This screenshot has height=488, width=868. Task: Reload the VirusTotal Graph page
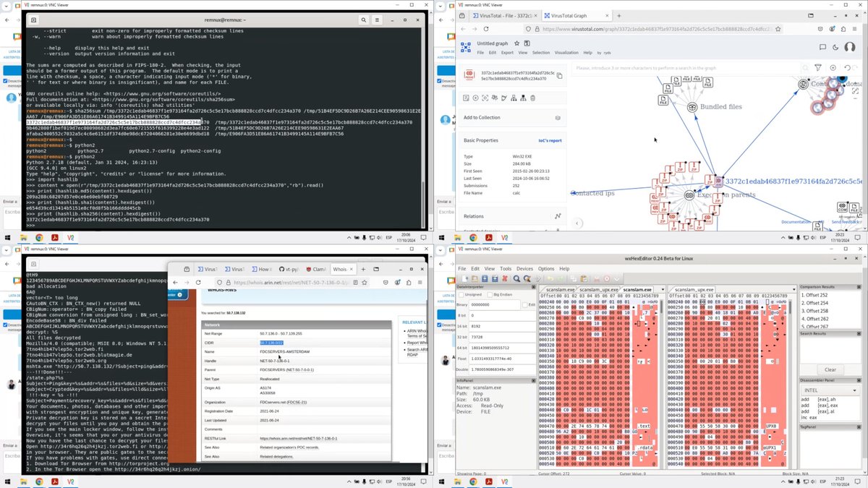click(486, 29)
